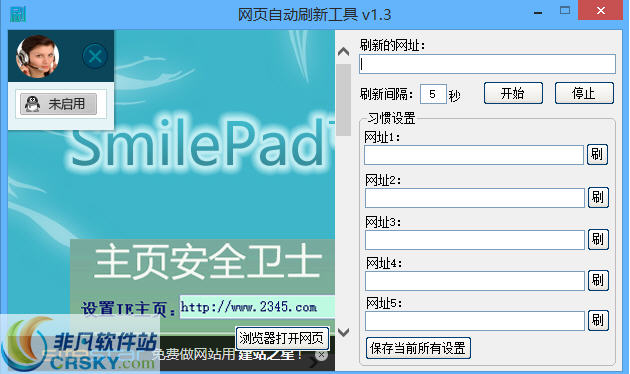Click the 刷新间隔 label
Viewport: 630px width, 374px height.
point(386,95)
